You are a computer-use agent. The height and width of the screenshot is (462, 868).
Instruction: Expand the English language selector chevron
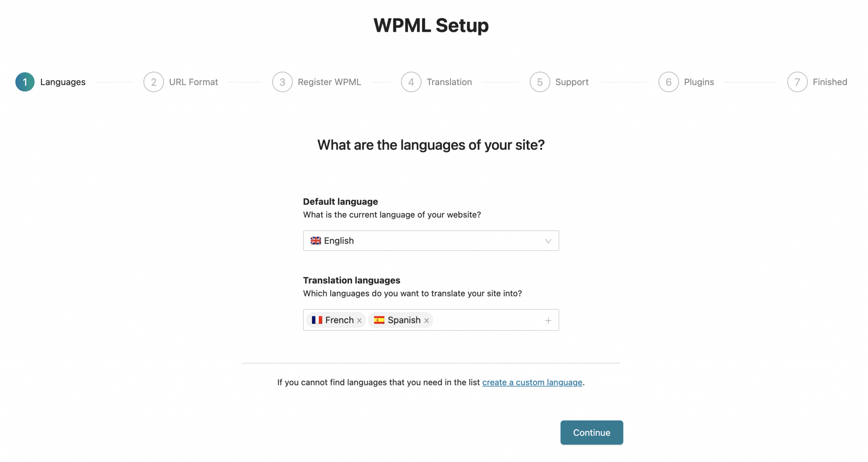[x=549, y=241]
